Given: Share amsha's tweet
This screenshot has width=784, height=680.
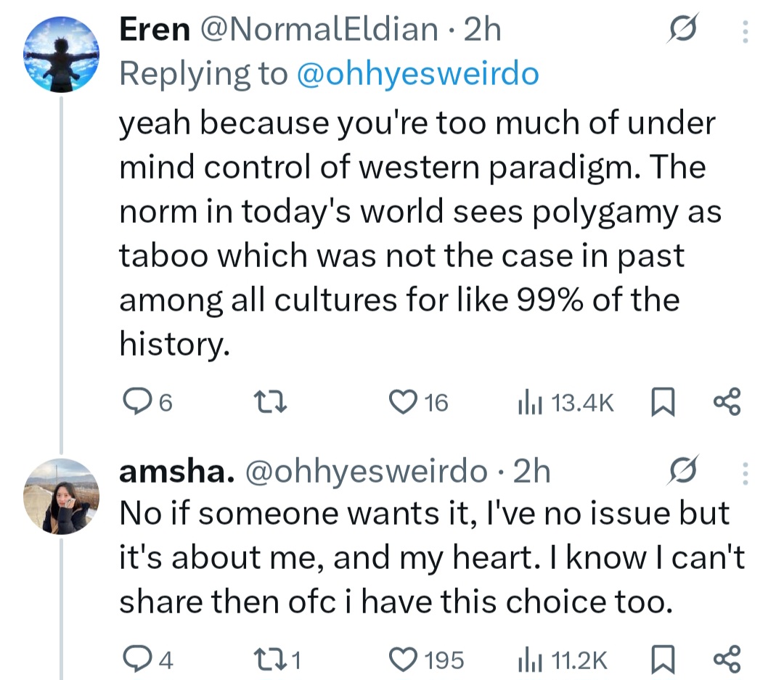Looking at the screenshot, I should (x=727, y=659).
